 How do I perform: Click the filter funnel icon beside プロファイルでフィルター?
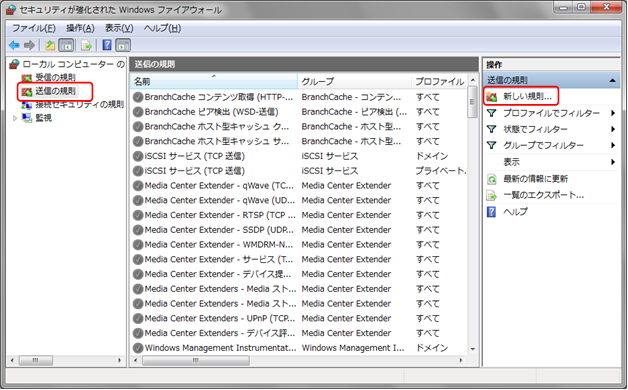[x=492, y=113]
